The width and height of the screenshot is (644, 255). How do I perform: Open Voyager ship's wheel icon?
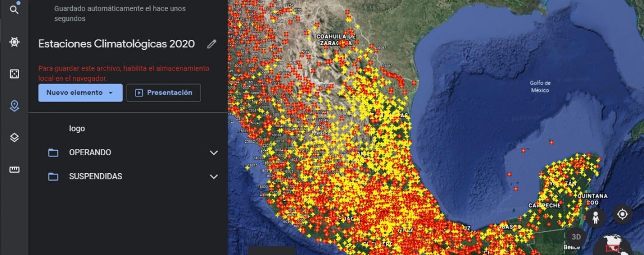[14, 42]
